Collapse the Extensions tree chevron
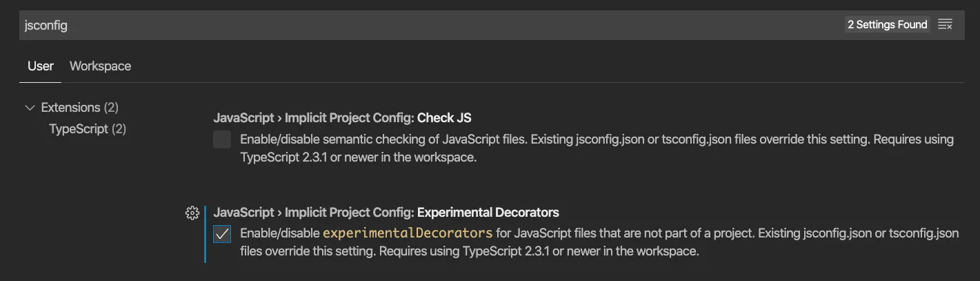Screen dimensions: 980x281 (30, 108)
